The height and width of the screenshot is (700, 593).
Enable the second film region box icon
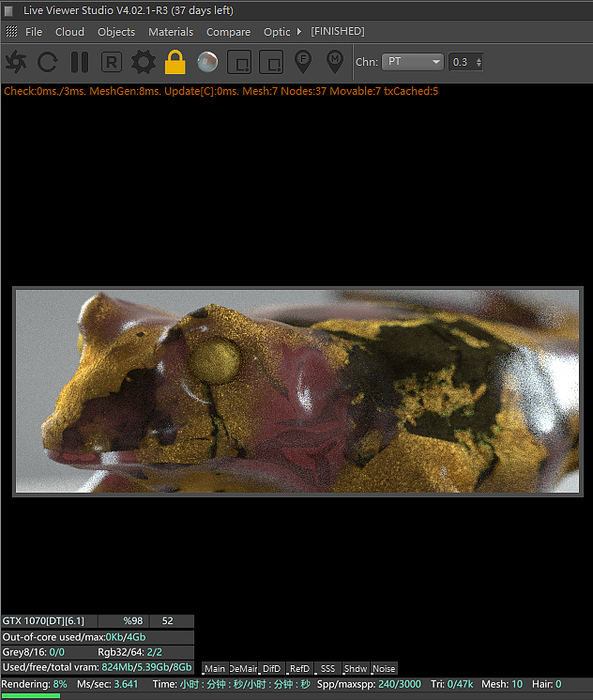point(271,62)
